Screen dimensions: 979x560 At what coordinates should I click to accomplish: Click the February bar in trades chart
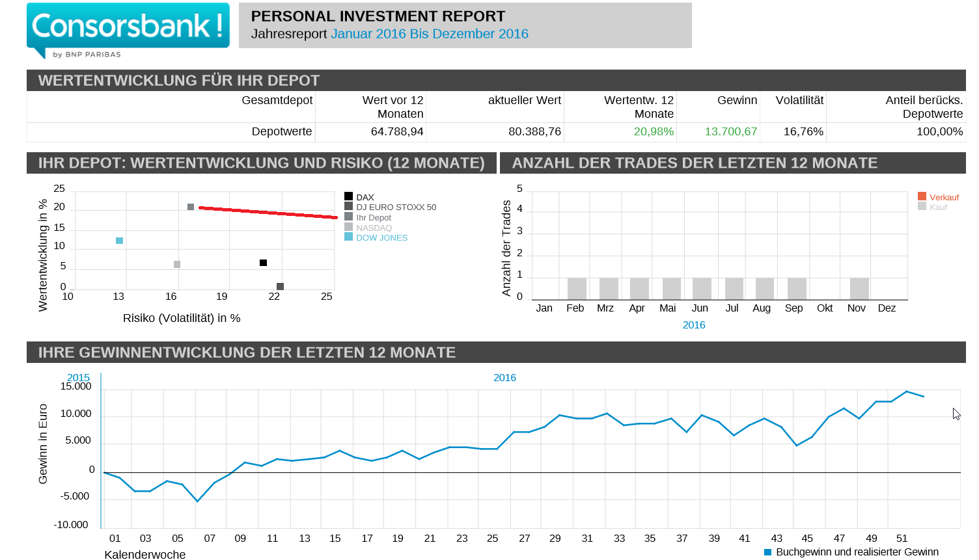[x=577, y=288]
